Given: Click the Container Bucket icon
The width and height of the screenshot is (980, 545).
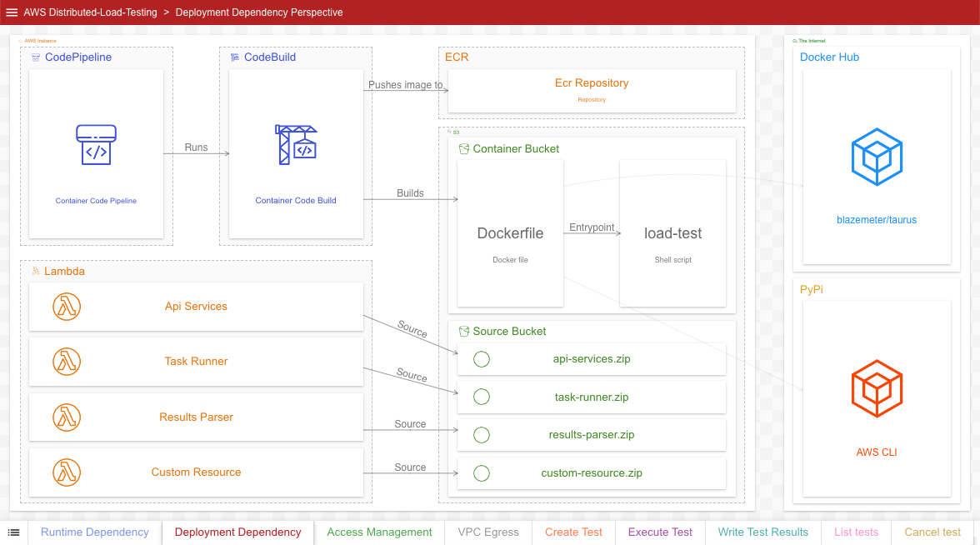Looking at the screenshot, I should tap(463, 148).
